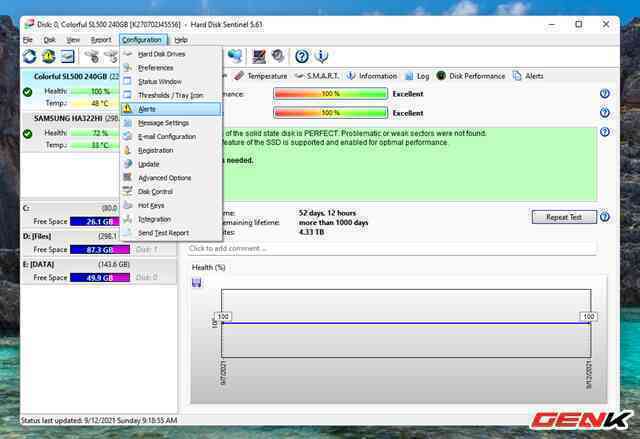
Task: Click the question mark Help toolbar icon
Action: click(302, 56)
